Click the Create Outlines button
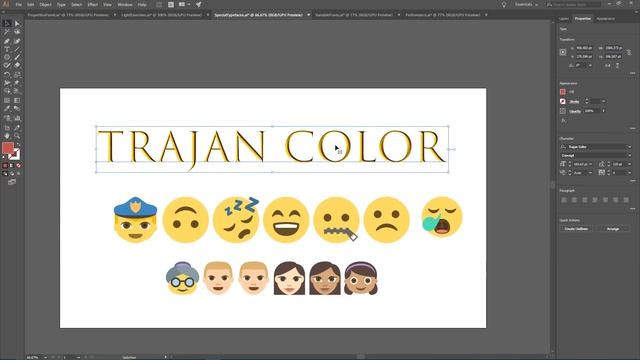 point(576,229)
